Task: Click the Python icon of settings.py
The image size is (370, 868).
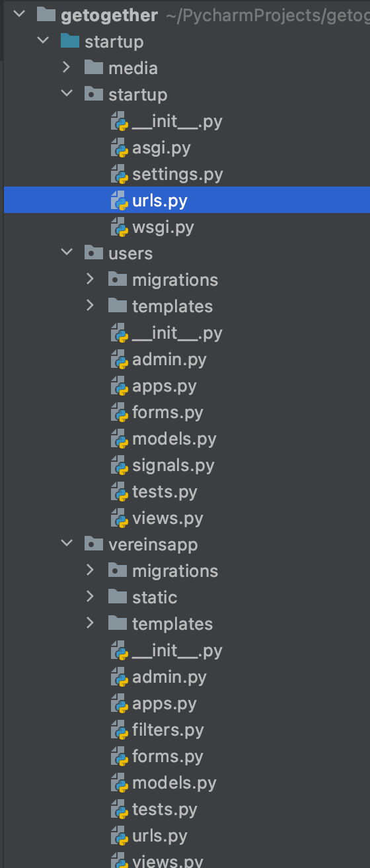Action: pos(120,175)
